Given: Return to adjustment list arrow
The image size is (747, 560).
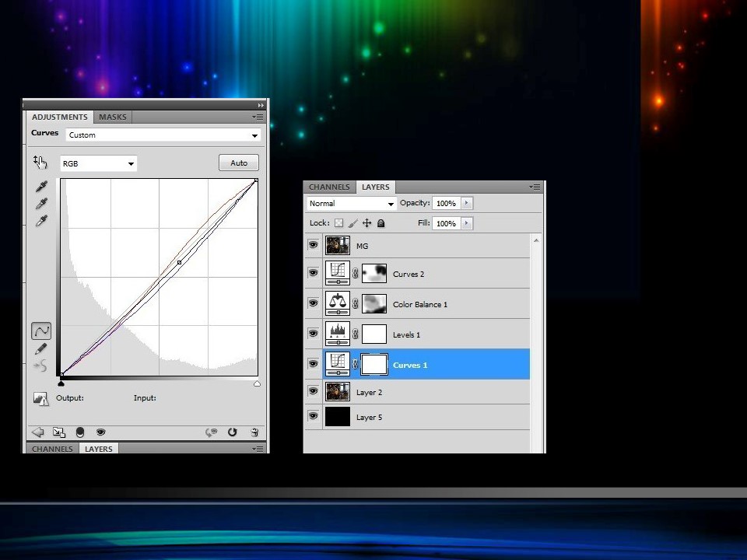Looking at the screenshot, I should point(37,432).
